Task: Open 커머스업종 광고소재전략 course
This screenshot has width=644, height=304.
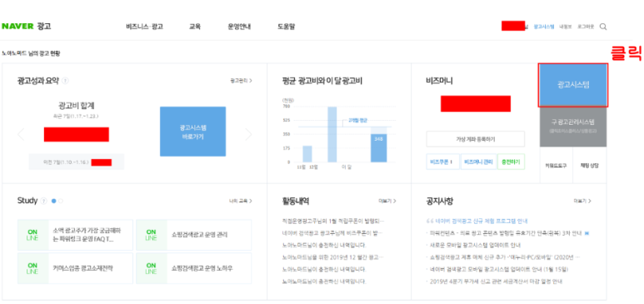Action: pos(75,268)
